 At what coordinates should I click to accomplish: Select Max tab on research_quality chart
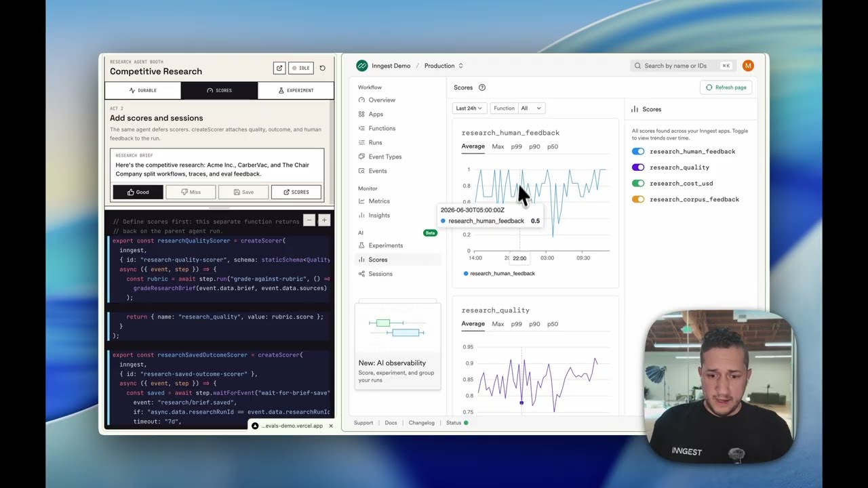pyautogui.click(x=498, y=324)
